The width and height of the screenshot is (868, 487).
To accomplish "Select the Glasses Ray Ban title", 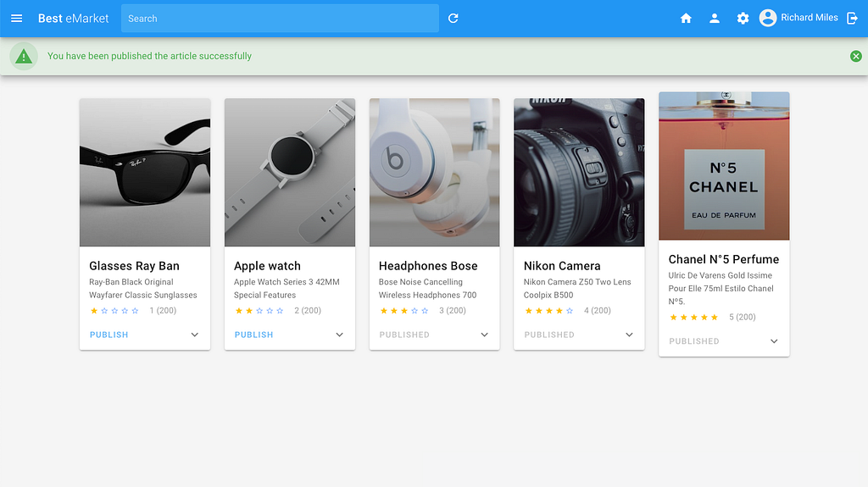I will [135, 266].
